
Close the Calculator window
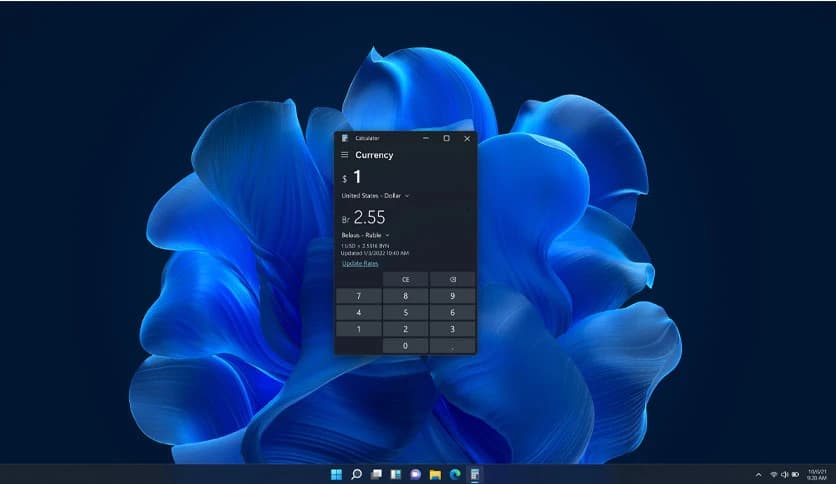(x=467, y=138)
